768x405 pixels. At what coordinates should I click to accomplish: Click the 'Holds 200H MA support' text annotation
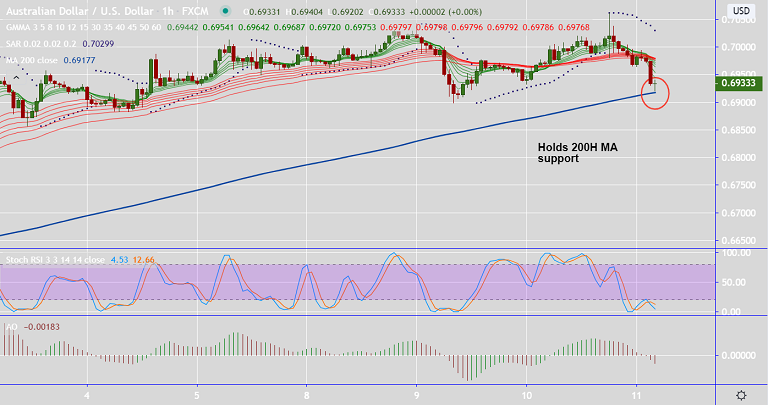point(577,153)
